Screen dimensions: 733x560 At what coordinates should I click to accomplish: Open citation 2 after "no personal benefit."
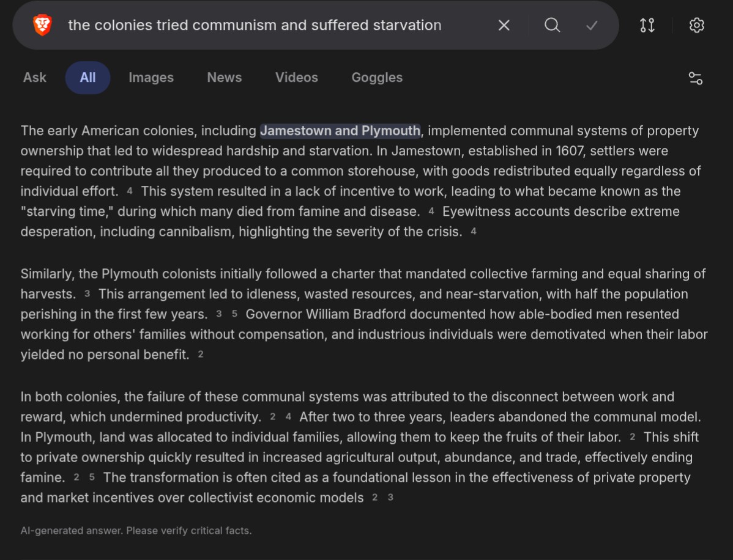201,355
